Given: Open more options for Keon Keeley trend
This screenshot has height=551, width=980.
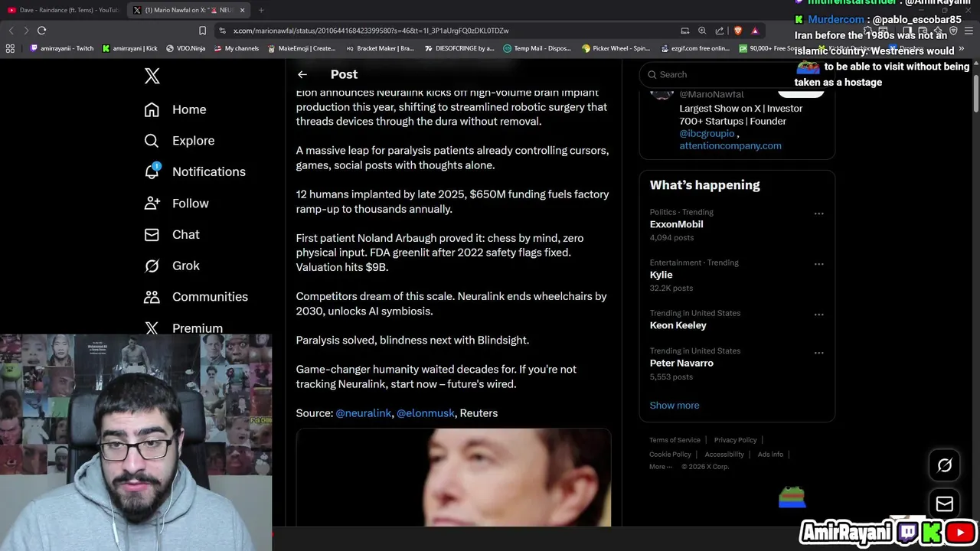Looking at the screenshot, I should pos(818,315).
